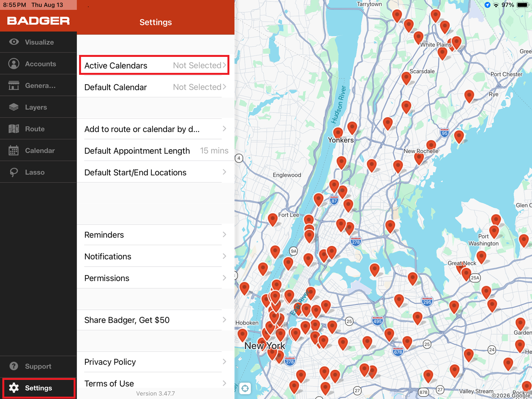Center map with the locate-me button
Viewport: 532px width, 399px height.
245,388
